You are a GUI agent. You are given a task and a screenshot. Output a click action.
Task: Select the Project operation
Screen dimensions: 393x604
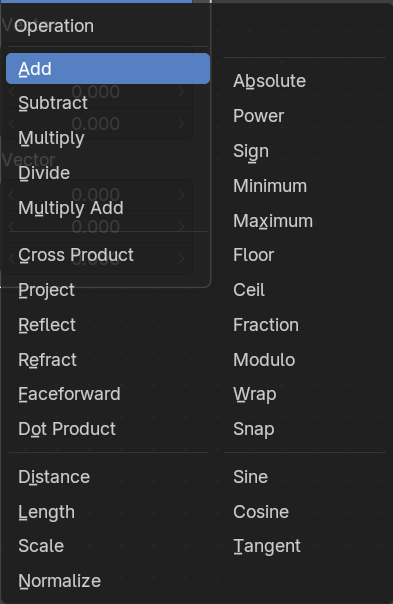[108, 290]
